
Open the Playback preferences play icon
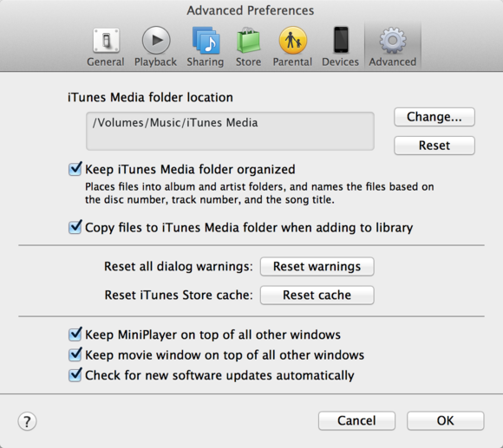tap(156, 41)
